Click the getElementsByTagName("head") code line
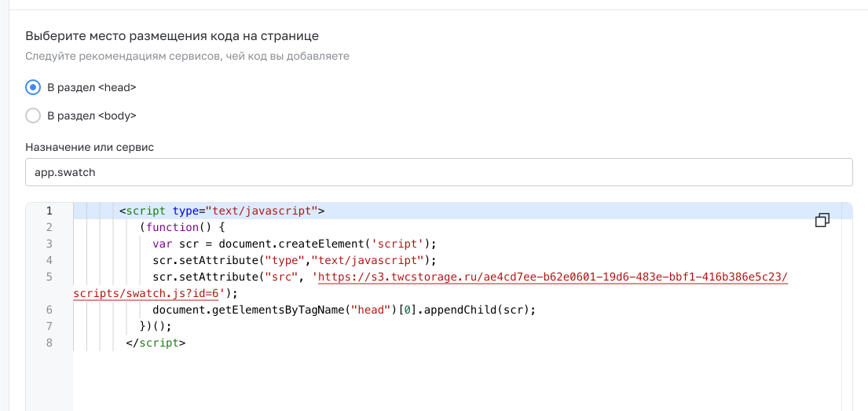This screenshot has width=868, height=411. click(x=343, y=310)
